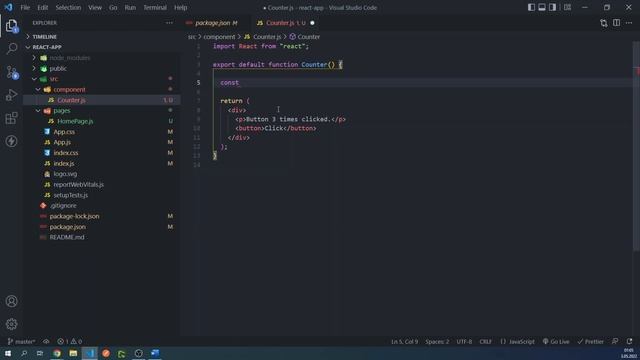Select the Counter.js editor tab
The image size is (640, 360).
(284, 23)
